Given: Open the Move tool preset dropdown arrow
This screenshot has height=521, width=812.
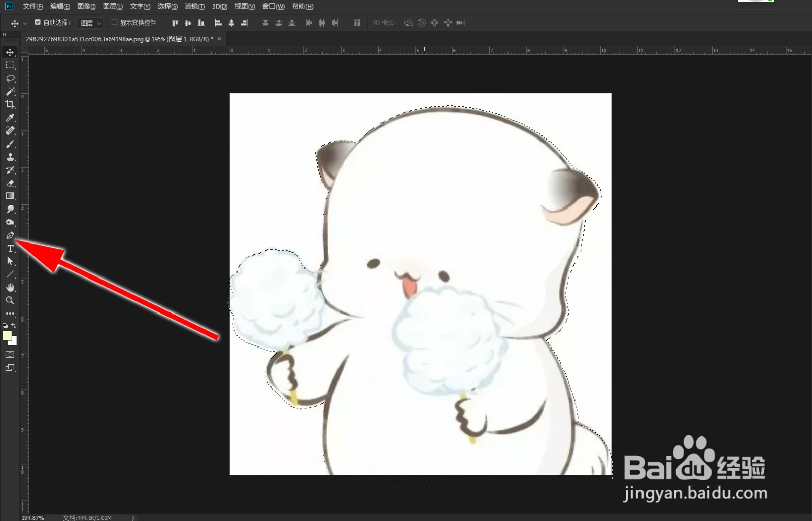Looking at the screenshot, I should pos(25,23).
